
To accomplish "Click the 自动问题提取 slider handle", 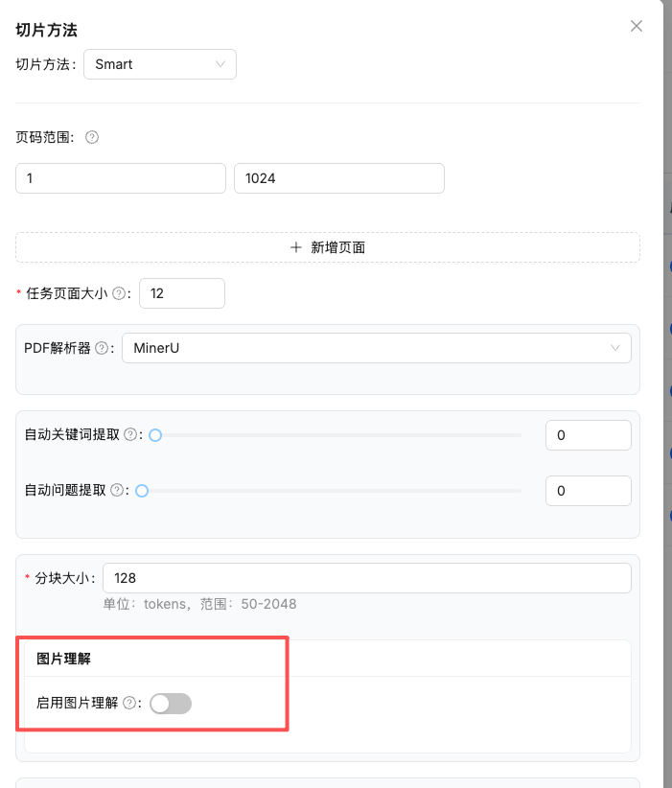I will [142, 491].
